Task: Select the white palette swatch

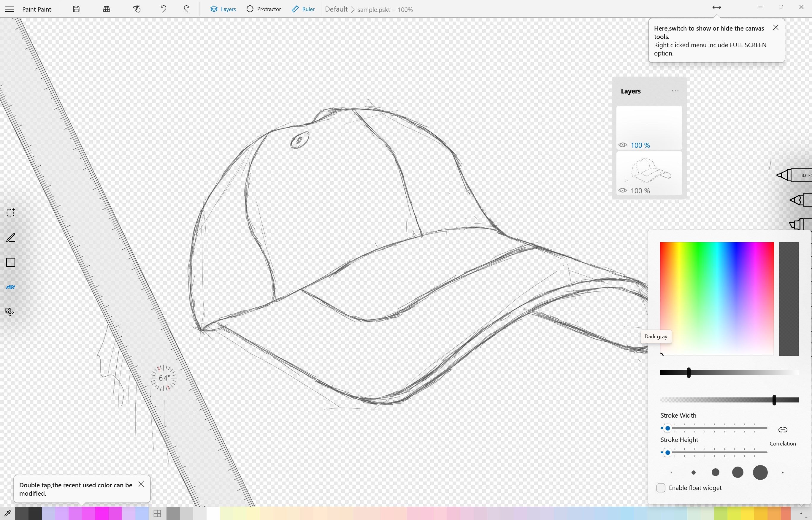Action: 213,513
